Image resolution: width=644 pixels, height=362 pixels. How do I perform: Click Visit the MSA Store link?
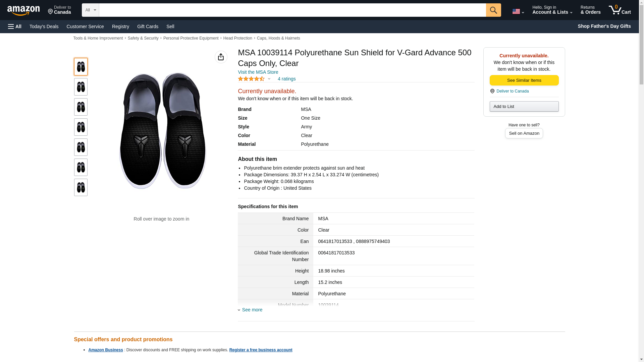258,72
